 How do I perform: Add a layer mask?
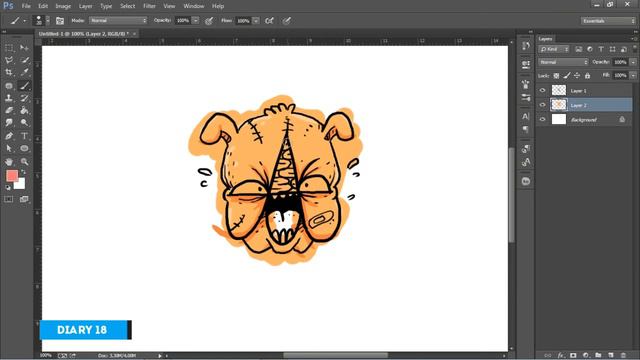573,355
